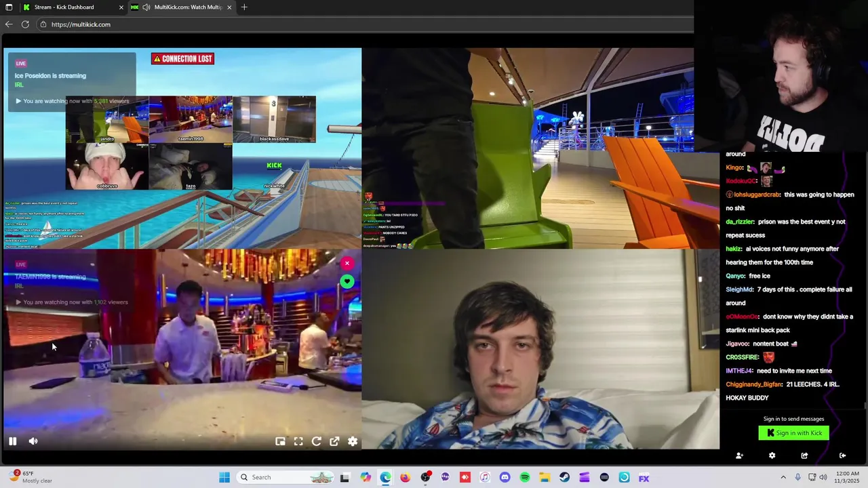The image size is (868, 488).
Task: Remove the TAEMIN1998 stream with pink X
Action: pyautogui.click(x=347, y=263)
